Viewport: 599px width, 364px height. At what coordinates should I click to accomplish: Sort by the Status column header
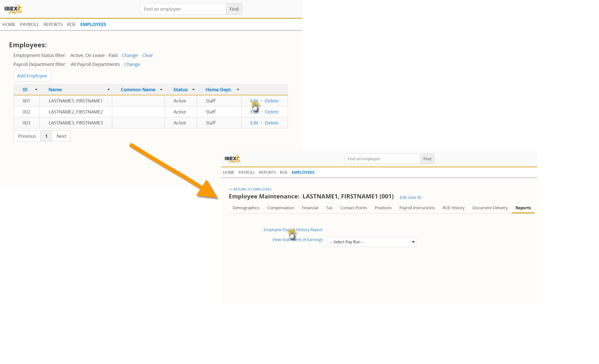[x=180, y=90]
